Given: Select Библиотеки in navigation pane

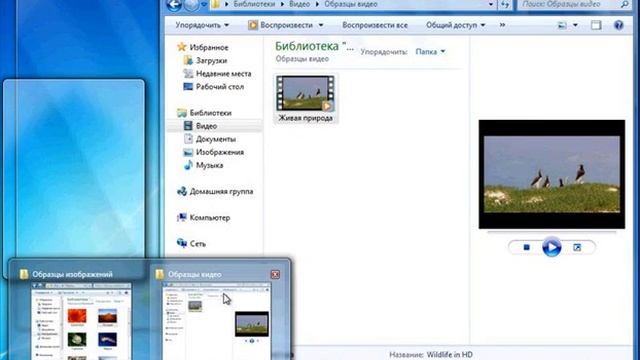Looking at the screenshot, I should (x=210, y=113).
